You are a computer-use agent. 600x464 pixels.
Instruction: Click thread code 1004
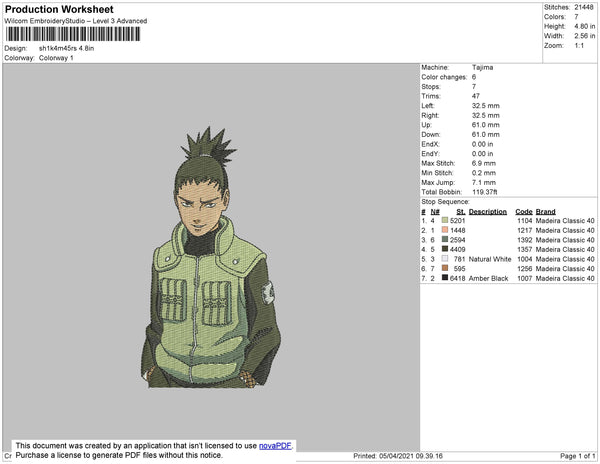[x=525, y=259]
